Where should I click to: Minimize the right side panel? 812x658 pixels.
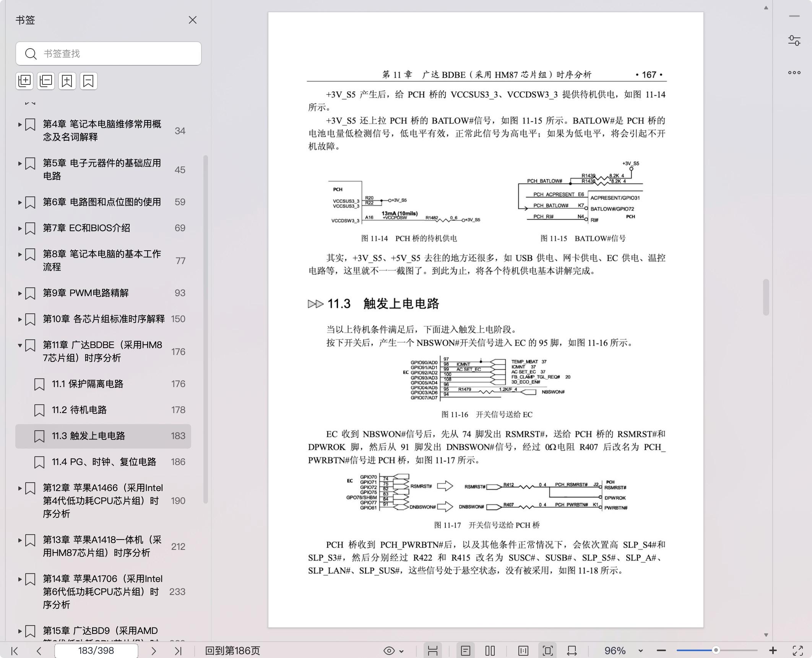(x=794, y=16)
